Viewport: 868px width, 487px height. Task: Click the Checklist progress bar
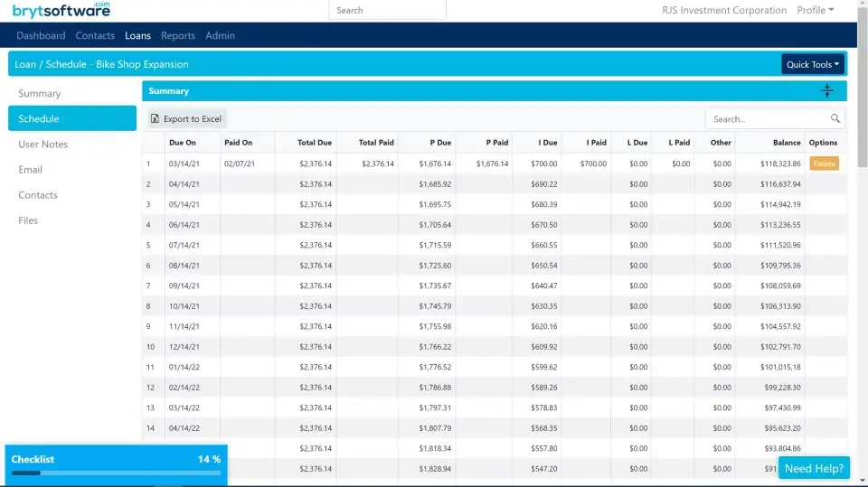(116, 473)
